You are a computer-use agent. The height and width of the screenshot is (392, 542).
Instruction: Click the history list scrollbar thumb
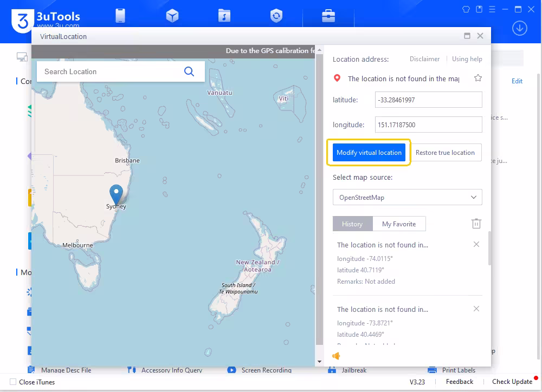(x=489, y=248)
